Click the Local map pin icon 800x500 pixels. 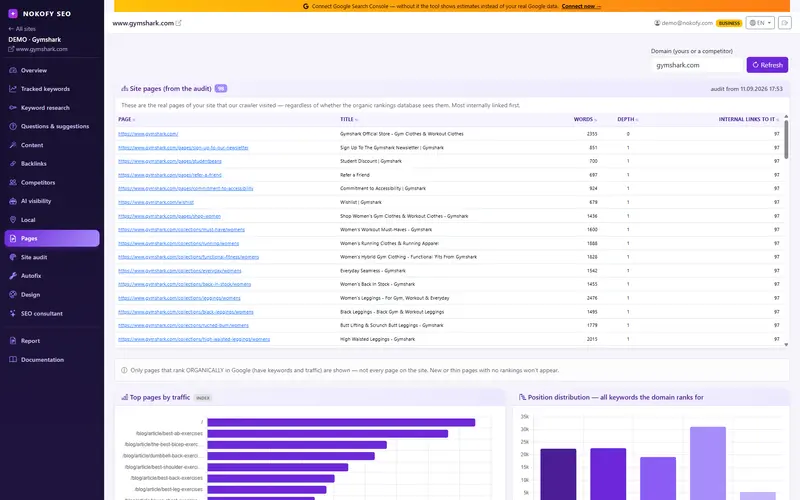point(13,220)
